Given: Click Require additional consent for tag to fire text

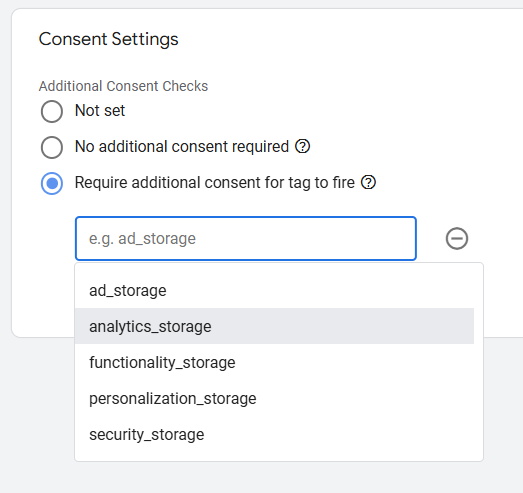Looking at the screenshot, I should pos(214,182).
